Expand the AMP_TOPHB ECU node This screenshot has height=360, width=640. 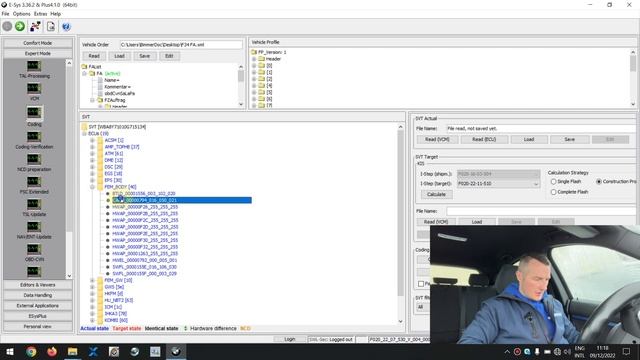click(x=93, y=147)
